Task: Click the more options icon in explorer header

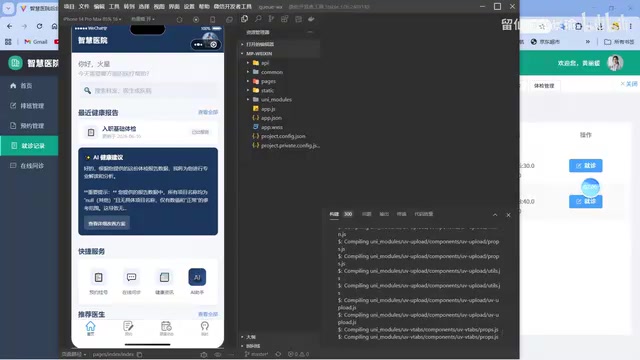Action: click(x=310, y=32)
